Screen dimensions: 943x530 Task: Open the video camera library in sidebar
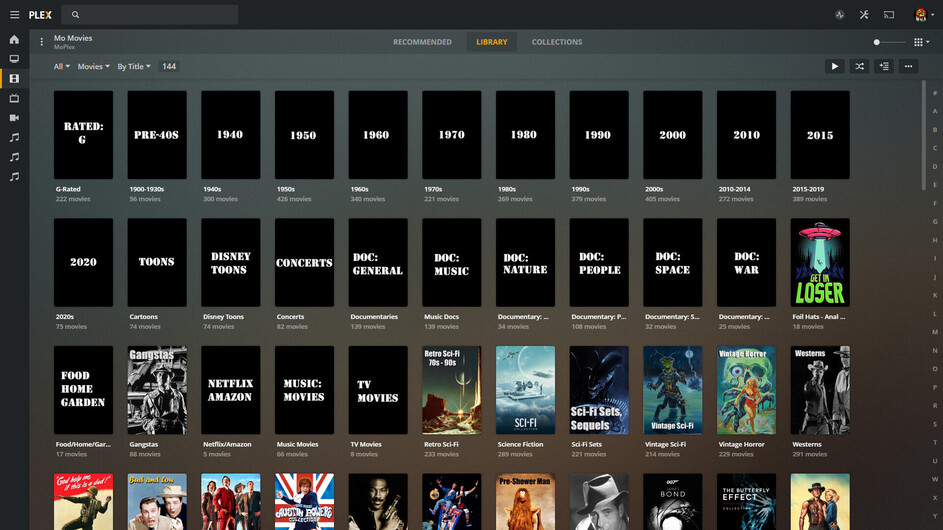click(14, 118)
